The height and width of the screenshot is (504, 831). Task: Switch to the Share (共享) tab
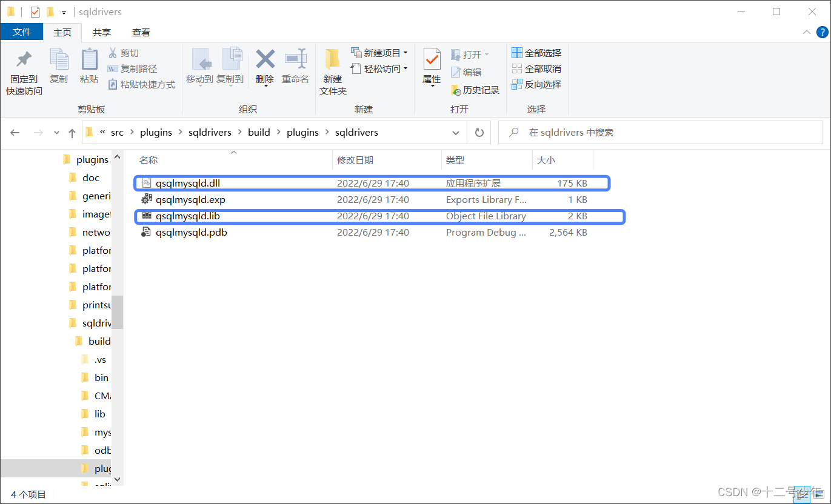click(x=102, y=32)
